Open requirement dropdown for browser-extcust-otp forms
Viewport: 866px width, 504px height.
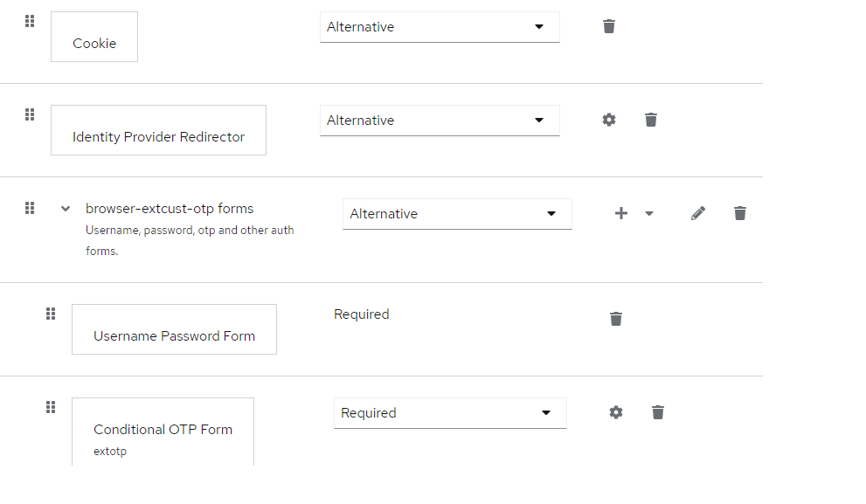click(x=457, y=214)
